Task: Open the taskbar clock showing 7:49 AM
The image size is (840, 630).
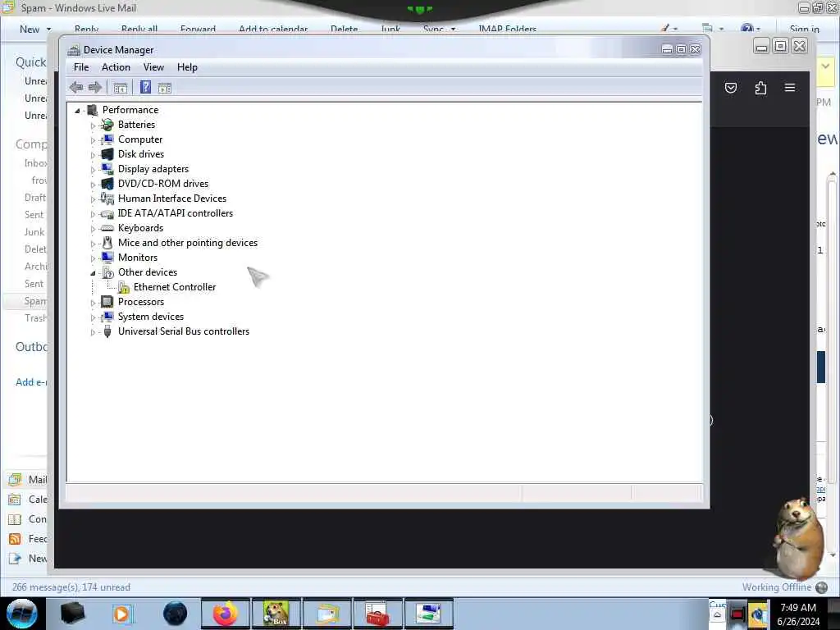Action: click(x=797, y=614)
